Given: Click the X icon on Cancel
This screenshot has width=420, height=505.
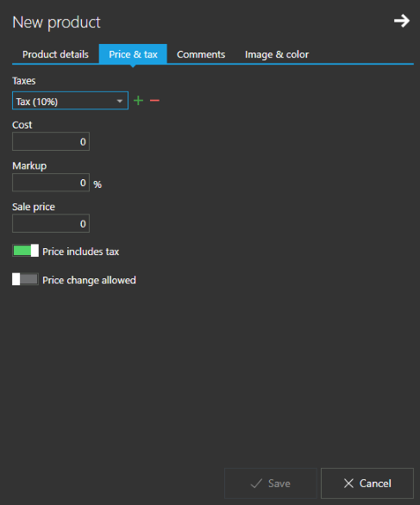Looking at the screenshot, I should (348, 483).
